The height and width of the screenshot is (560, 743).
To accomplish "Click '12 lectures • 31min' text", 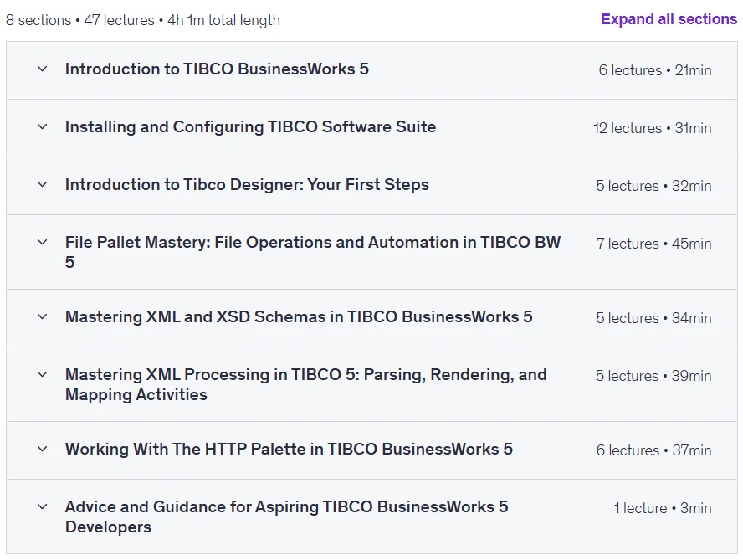I will [x=652, y=129].
